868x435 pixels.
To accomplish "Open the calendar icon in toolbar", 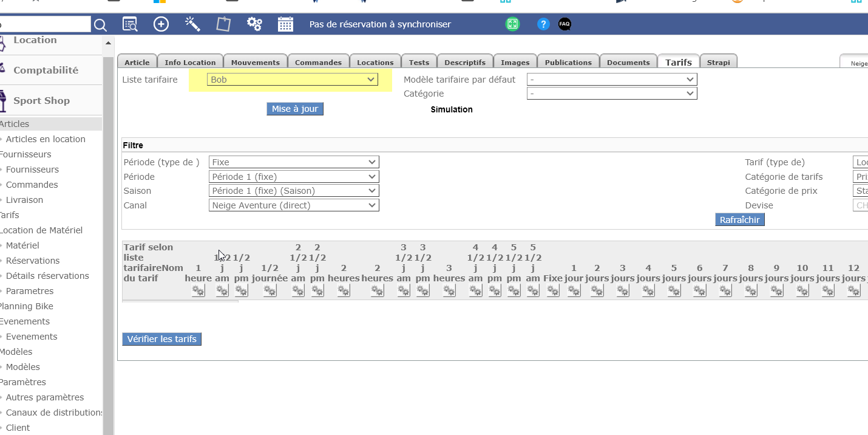I will tap(285, 24).
